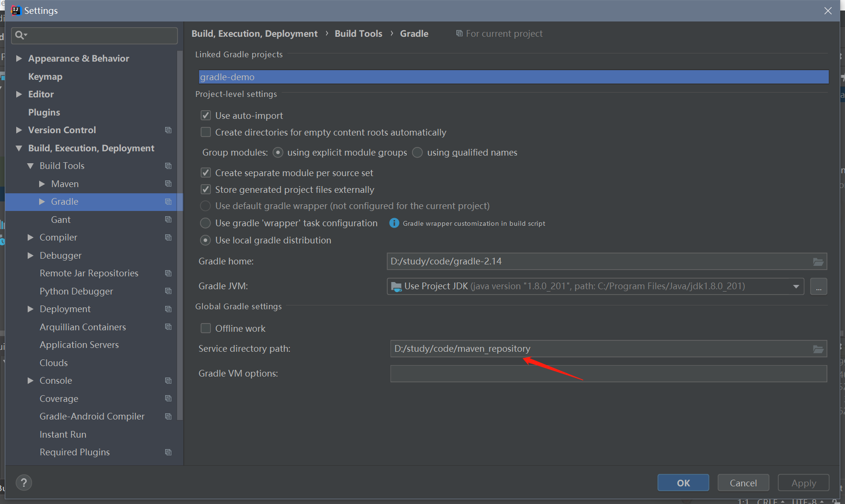This screenshot has height=504, width=845.
Task: Click project-level icon next to Gradle-Android Compiler
Action: click(168, 416)
